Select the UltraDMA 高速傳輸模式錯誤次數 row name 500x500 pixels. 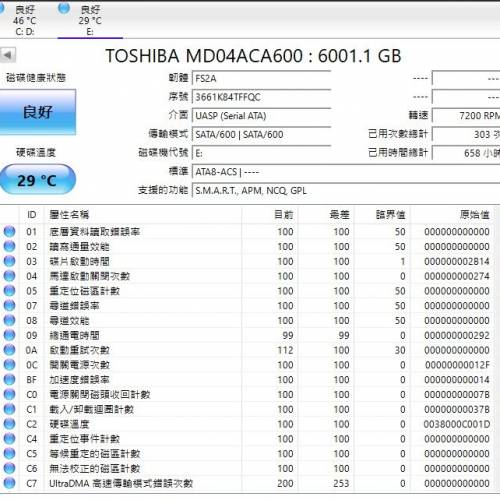[x=121, y=483]
